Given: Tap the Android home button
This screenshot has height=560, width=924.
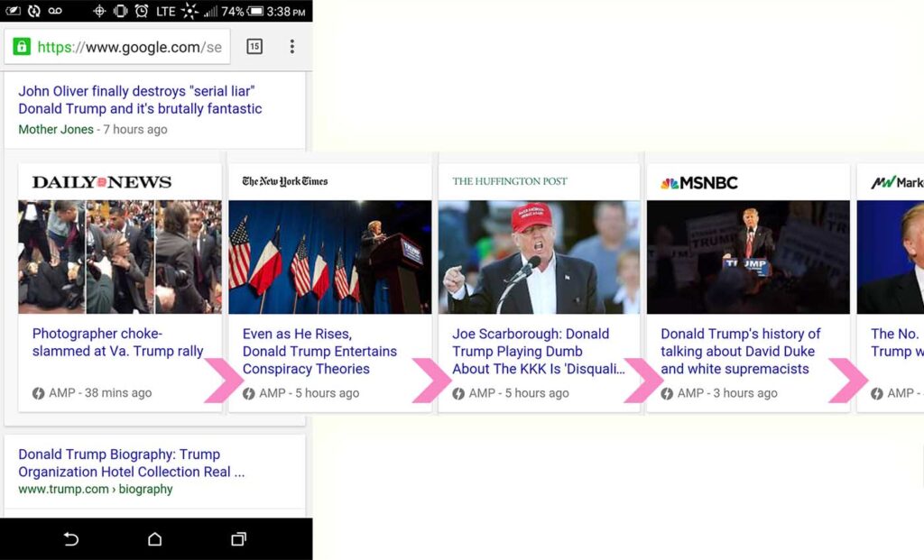Looking at the screenshot, I should point(155,538).
